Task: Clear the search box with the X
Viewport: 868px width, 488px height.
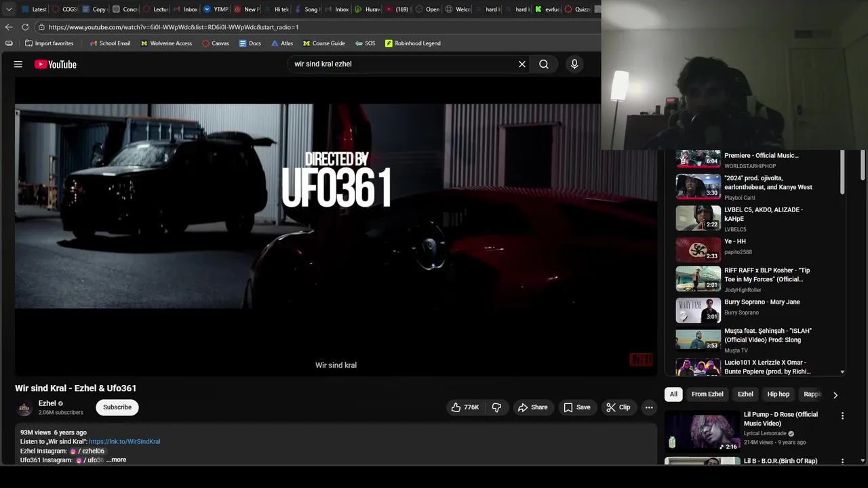Action: 522,64
